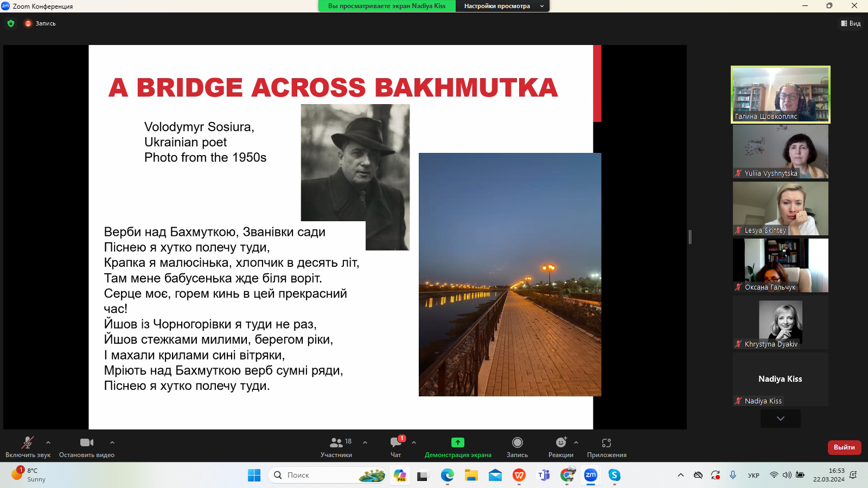Image resolution: width=868 pixels, height=488 pixels.
Task: Expand audio options arrow beside microphone
Action: click(48, 442)
